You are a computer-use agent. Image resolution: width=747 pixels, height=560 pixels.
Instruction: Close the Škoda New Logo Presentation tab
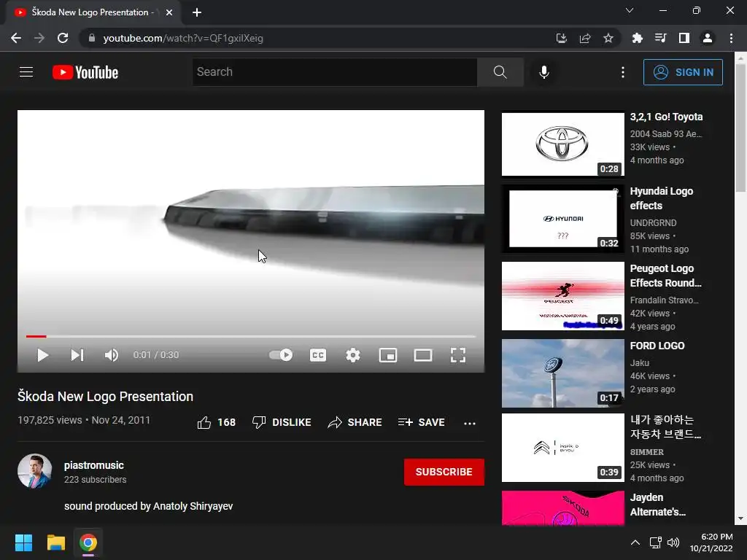click(x=169, y=12)
